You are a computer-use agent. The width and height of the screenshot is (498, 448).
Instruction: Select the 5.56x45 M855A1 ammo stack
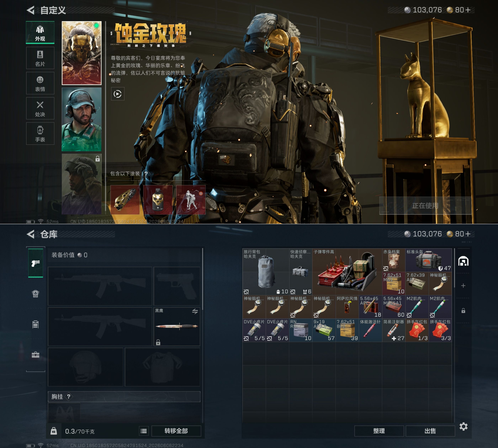pos(394,307)
